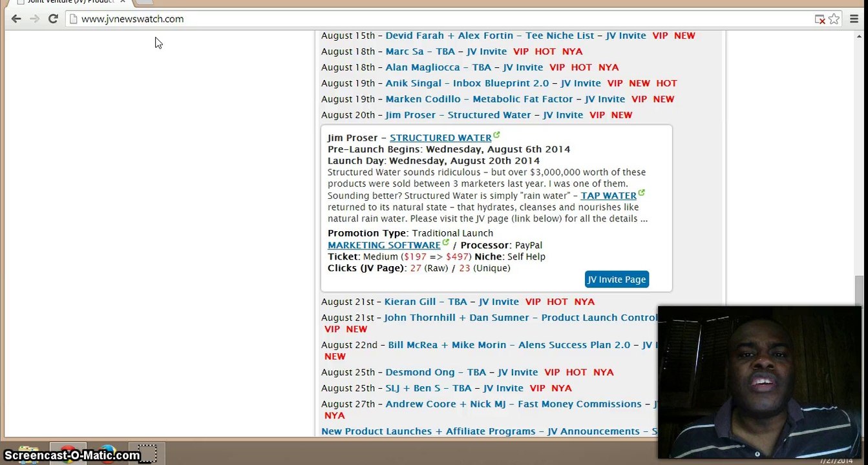Image resolution: width=868 pixels, height=465 pixels.
Task: Click the 'NEW' tag on Marken Codillo row
Action: tap(664, 99)
